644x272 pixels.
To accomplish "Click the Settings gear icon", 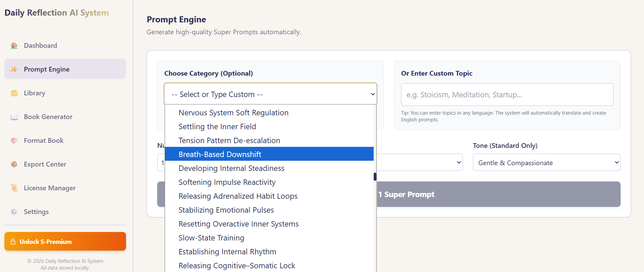I will (14, 212).
